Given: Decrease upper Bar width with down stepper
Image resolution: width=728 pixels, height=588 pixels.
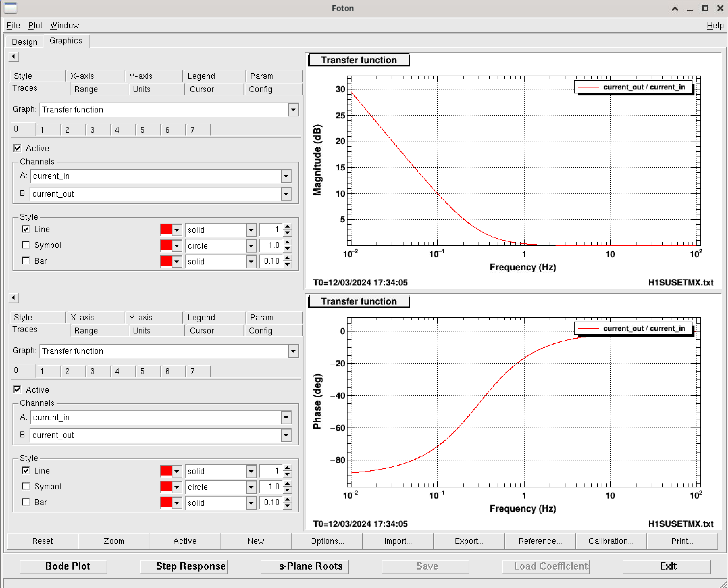Looking at the screenshot, I should click(x=287, y=264).
